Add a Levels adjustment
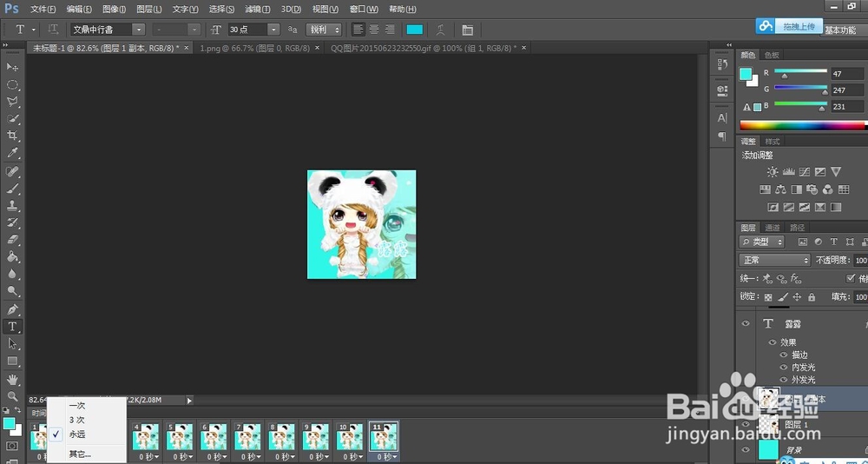The width and height of the screenshot is (868, 464). click(789, 172)
